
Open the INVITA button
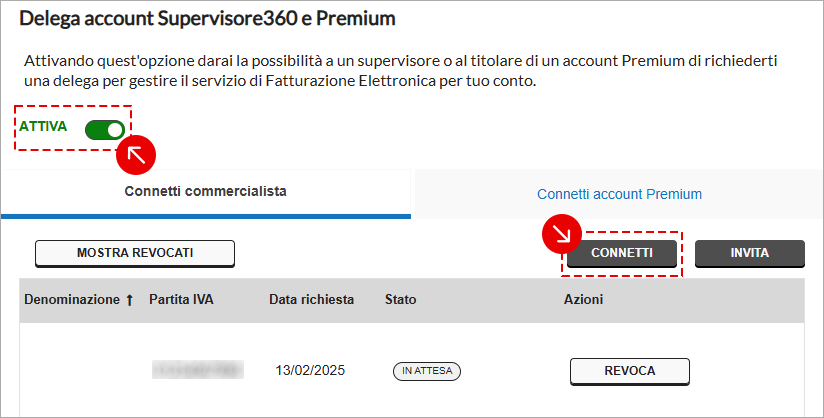click(750, 253)
